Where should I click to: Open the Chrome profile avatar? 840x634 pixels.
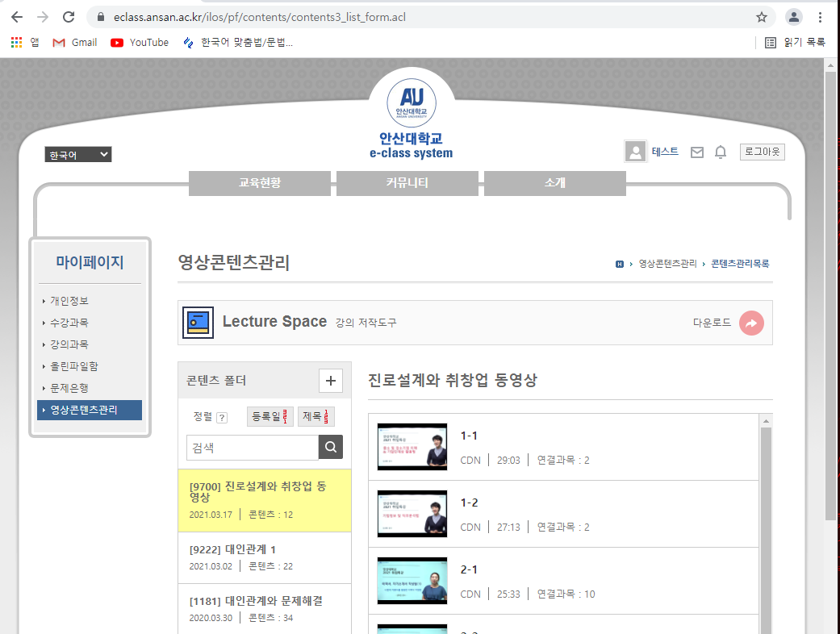tap(793, 17)
